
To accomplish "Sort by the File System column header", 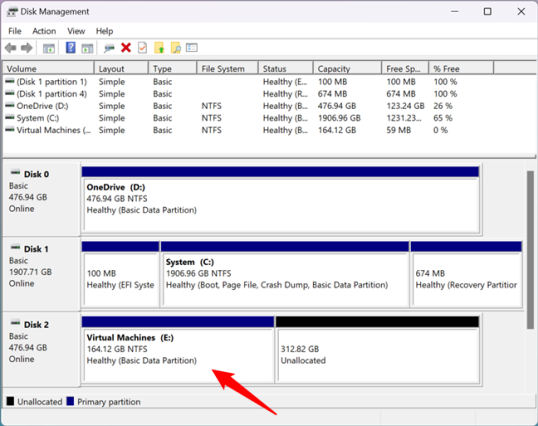I will coord(227,69).
